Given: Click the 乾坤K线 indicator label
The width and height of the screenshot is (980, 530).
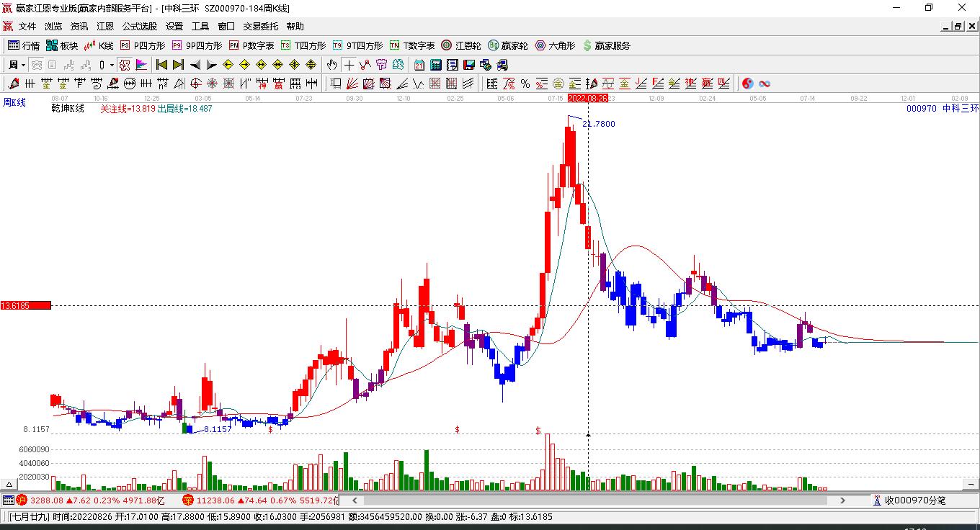Looking at the screenshot, I should coord(68,109).
